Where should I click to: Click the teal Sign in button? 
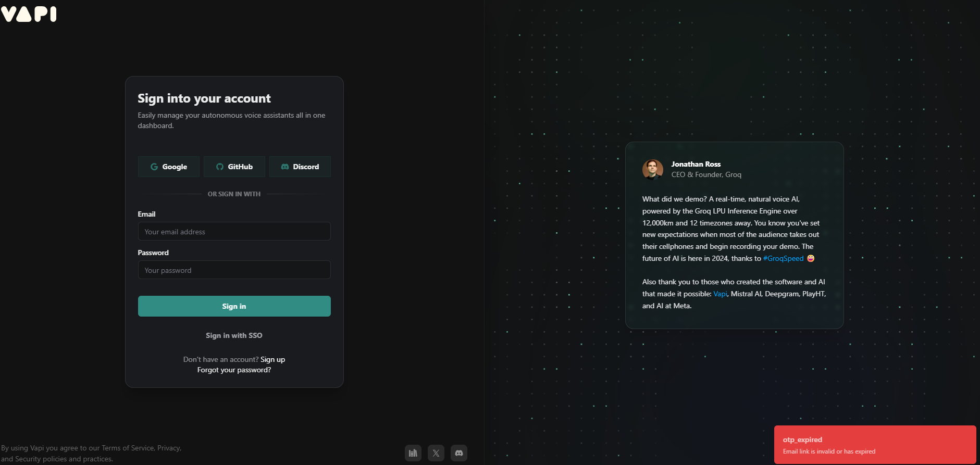(x=234, y=306)
